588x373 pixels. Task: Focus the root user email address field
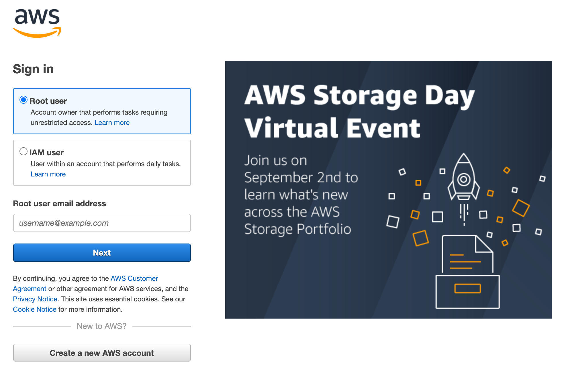(x=102, y=223)
